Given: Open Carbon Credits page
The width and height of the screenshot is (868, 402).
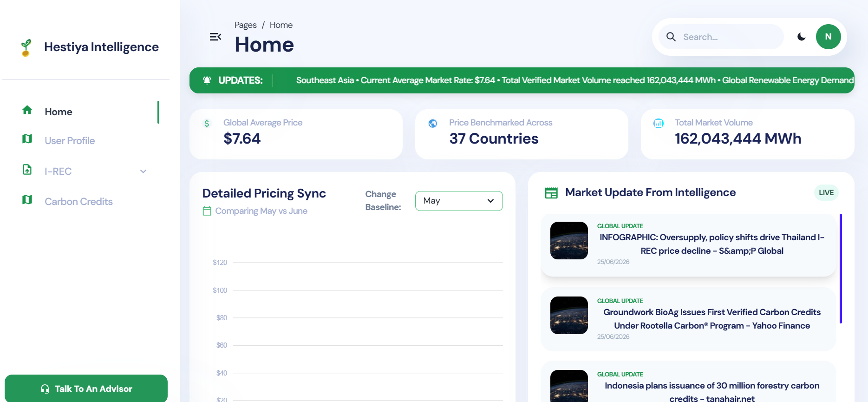Looking at the screenshot, I should pos(79,202).
